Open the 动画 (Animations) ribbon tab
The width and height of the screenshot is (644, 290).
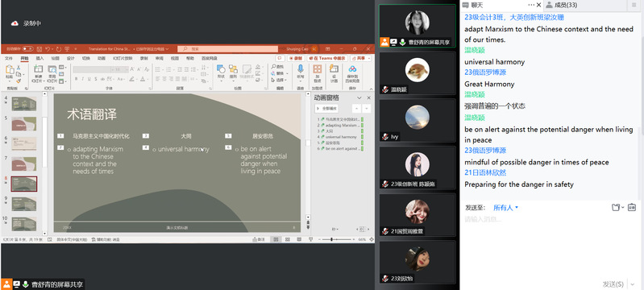(101, 58)
